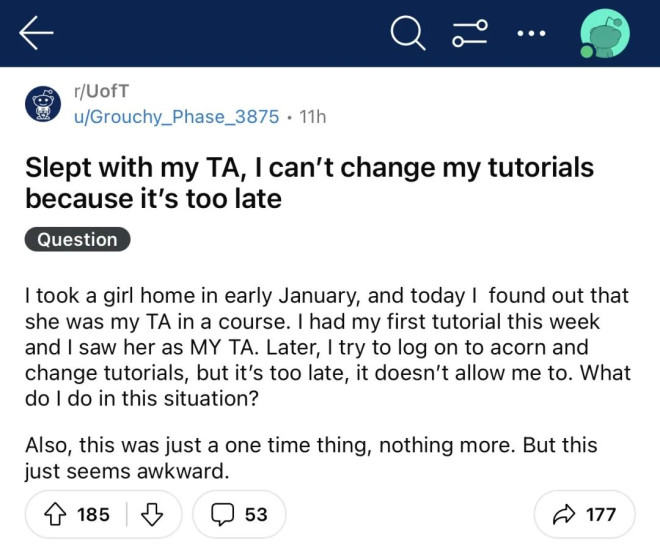Click the 177 share count
The image size is (660, 545).
click(600, 514)
